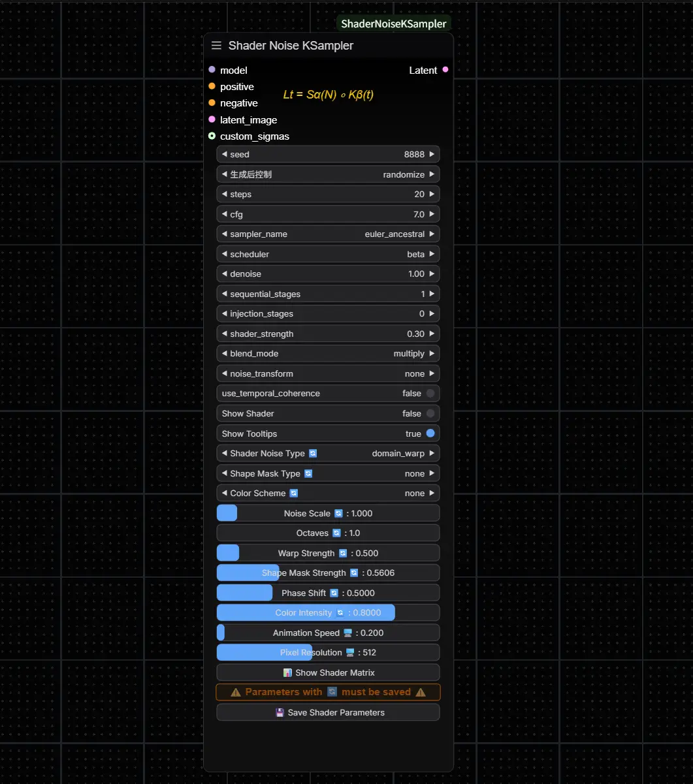Image resolution: width=693 pixels, height=784 pixels.
Task: Open the scheduler beta dropdown
Action: click(x=328, y=254)
